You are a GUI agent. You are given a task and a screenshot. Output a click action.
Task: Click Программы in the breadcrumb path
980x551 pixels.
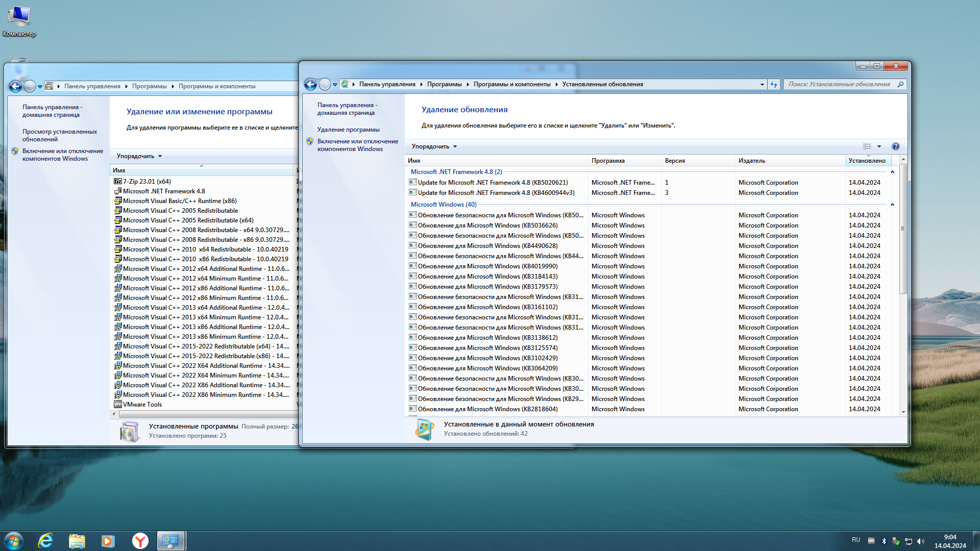click(x=445, y=84)
